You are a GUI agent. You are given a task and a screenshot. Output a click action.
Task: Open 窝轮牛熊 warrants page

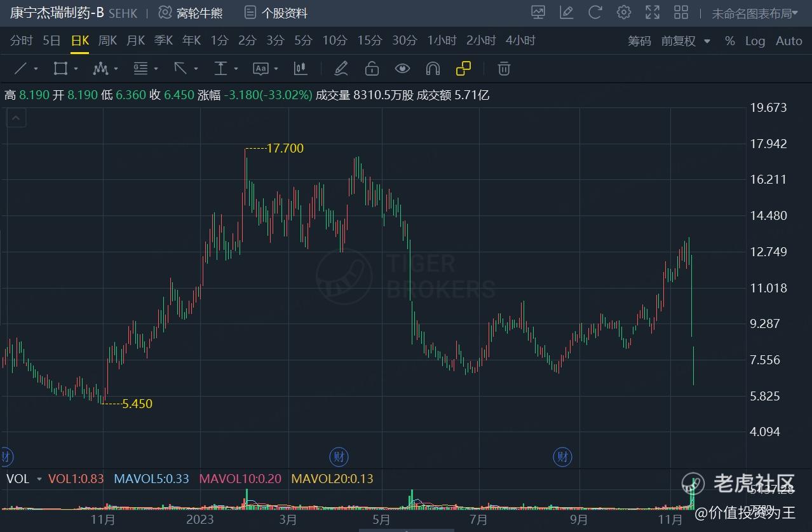click(x=191, y=13)
